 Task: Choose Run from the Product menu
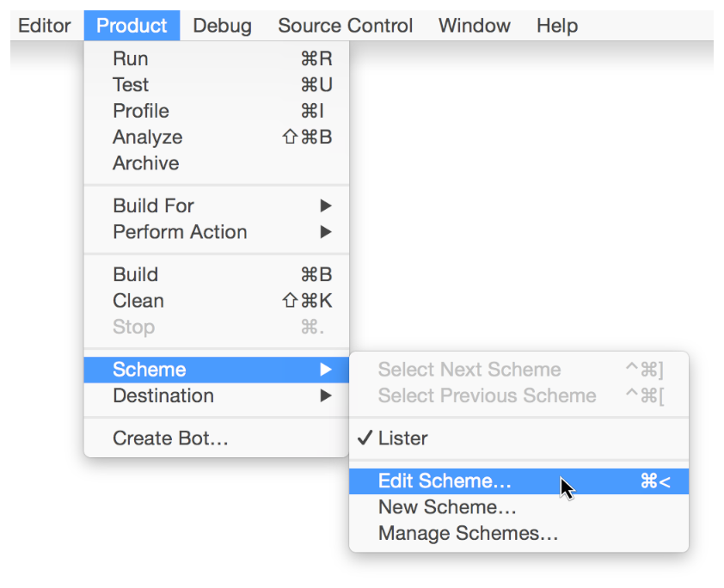coord(130,58)
